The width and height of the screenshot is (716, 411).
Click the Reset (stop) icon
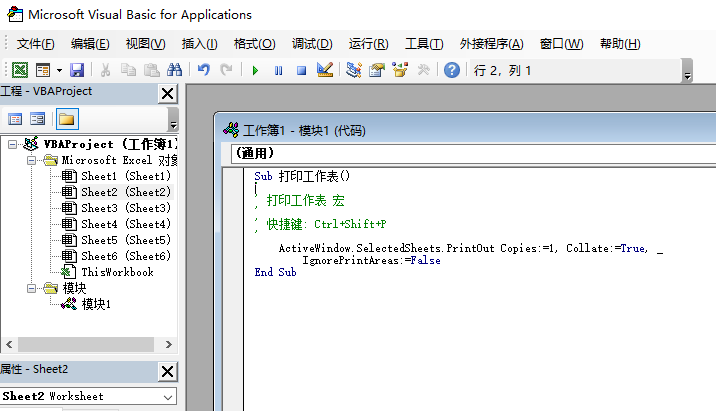(300, 70)
